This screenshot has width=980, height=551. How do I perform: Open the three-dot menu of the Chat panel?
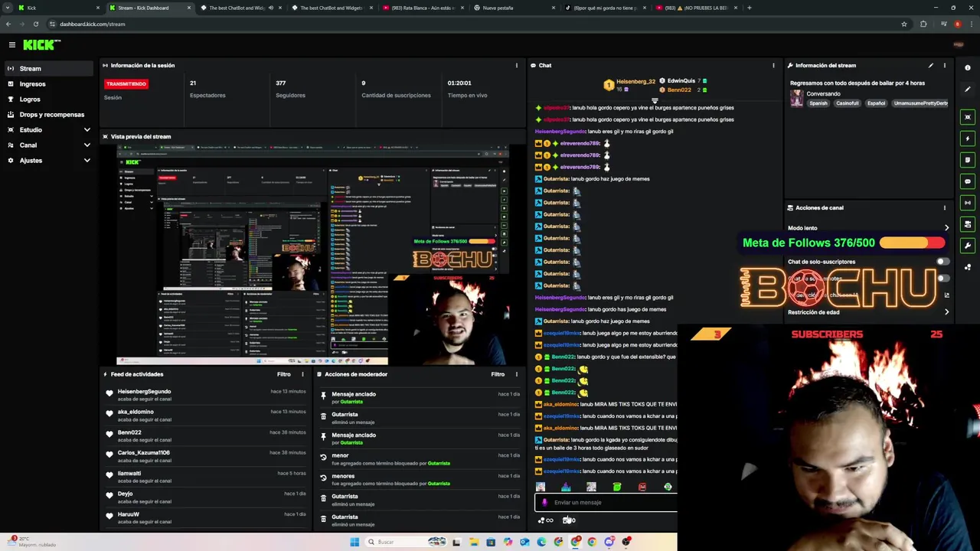773,66
